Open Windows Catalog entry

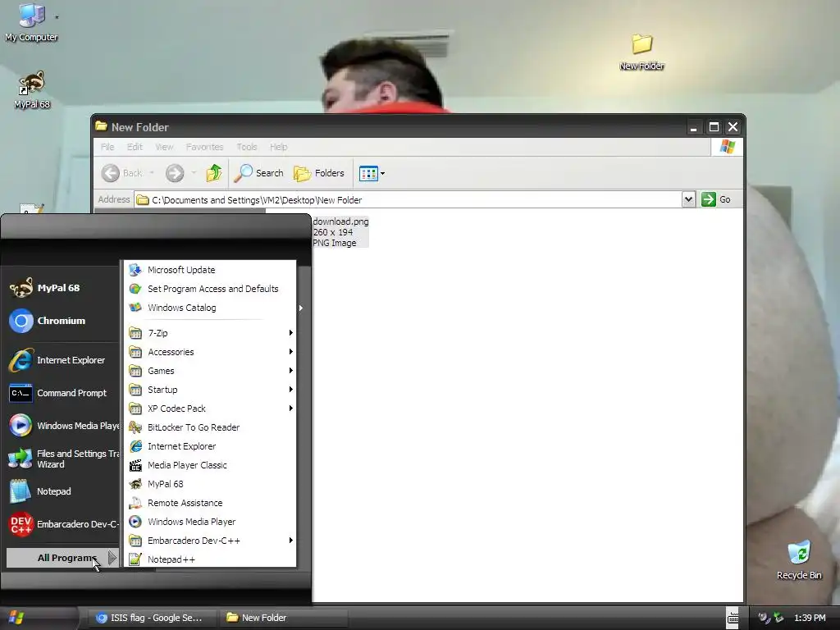210,308
